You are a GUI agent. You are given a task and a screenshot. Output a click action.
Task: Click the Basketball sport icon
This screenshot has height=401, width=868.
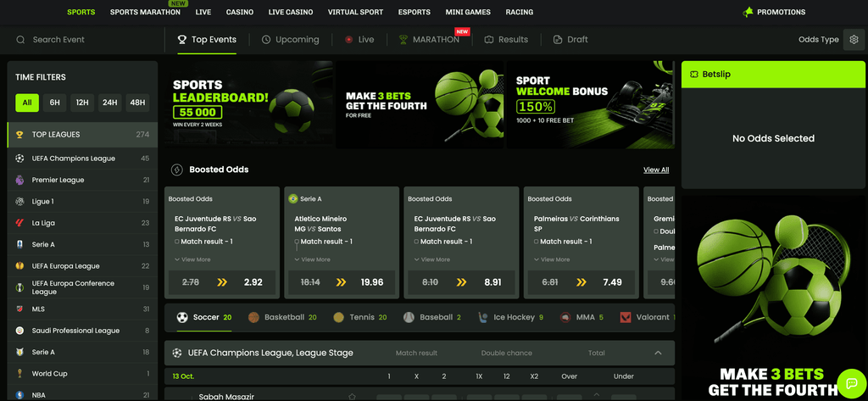coord(254,317)
